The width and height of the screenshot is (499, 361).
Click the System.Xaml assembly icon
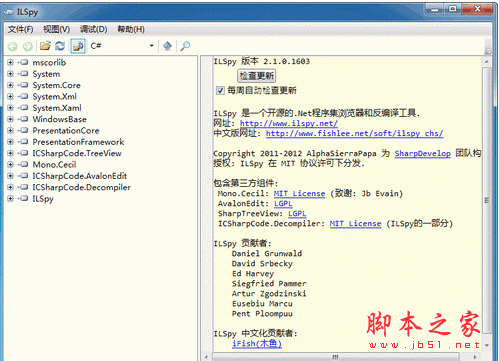point(24,108)
